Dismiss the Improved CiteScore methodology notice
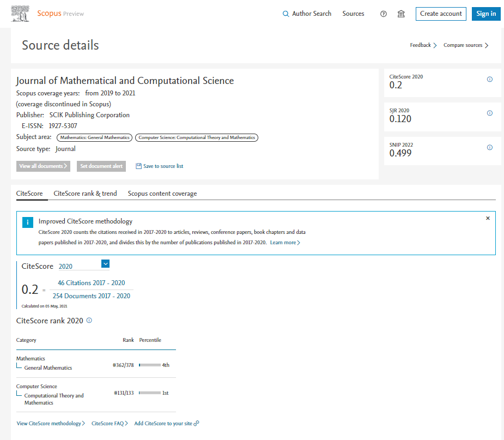 (488, 218)
